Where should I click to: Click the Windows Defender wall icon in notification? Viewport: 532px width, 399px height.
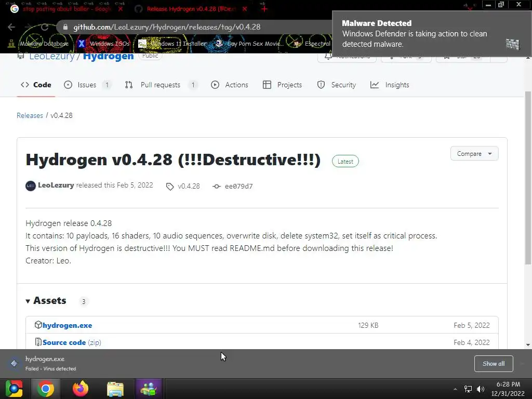(x=513, y=44)
